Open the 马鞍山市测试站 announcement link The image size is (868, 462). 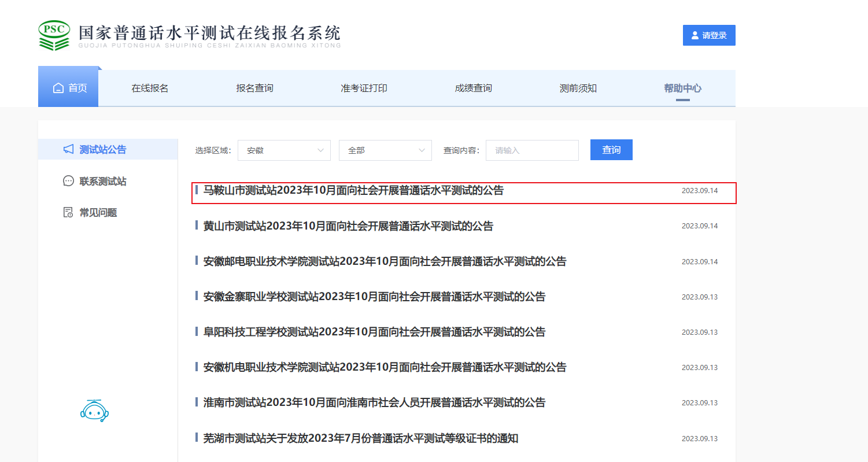(353, 190)
